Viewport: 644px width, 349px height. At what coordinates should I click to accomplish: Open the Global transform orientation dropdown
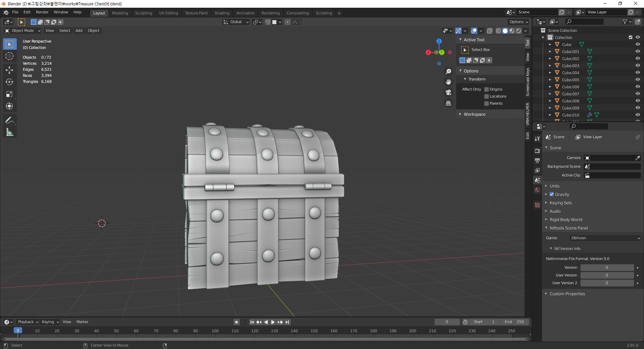coord(236,22)
